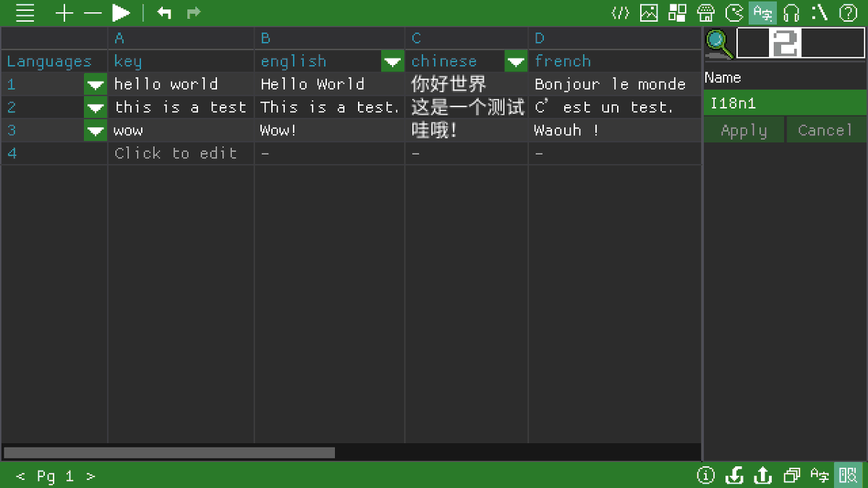Open the tile layout editor icon
Viewport: 868px width, 488px height.
click(678, 13)
